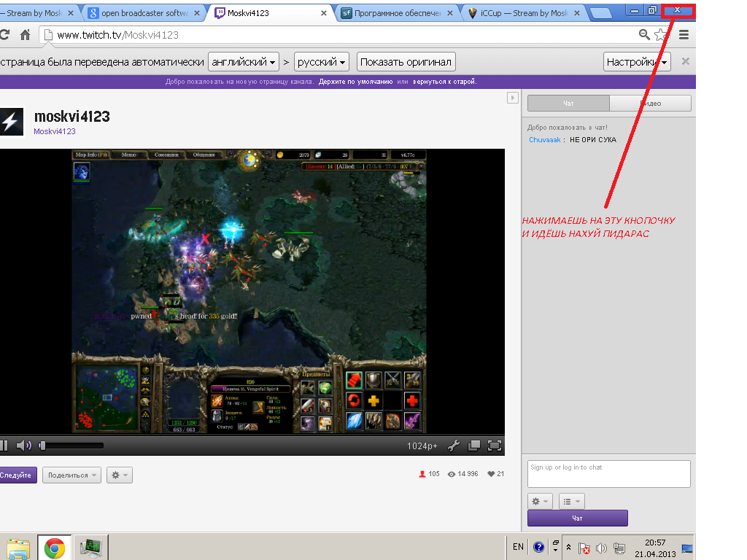Open Chuvaaak's chat username
The image size is (747, 560).
tap(544, 139)
